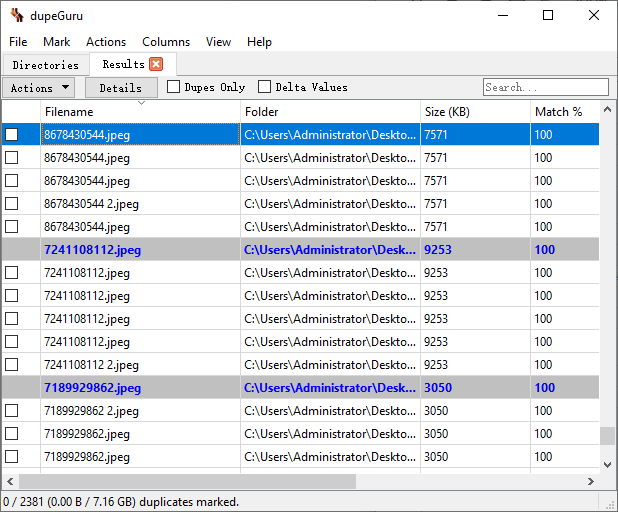This screenshot has width=618, height=512.
Task: Open the Actions dropdown button
Action: coord(40,88)
